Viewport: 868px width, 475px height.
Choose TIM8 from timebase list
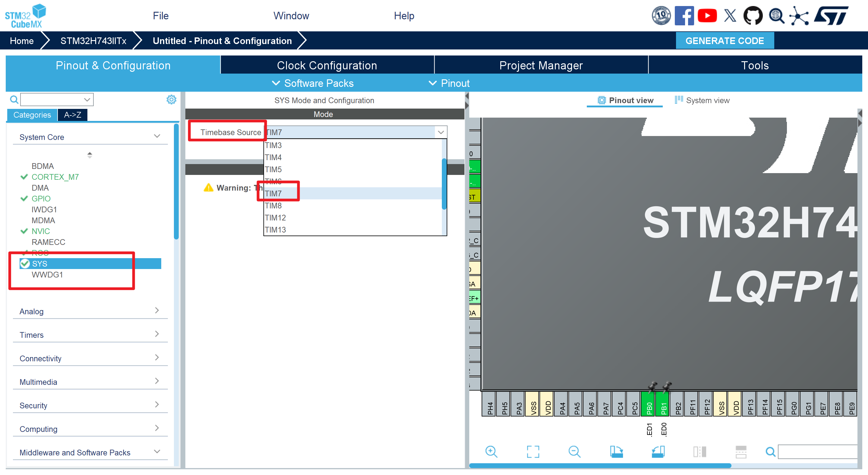(353, 206)
